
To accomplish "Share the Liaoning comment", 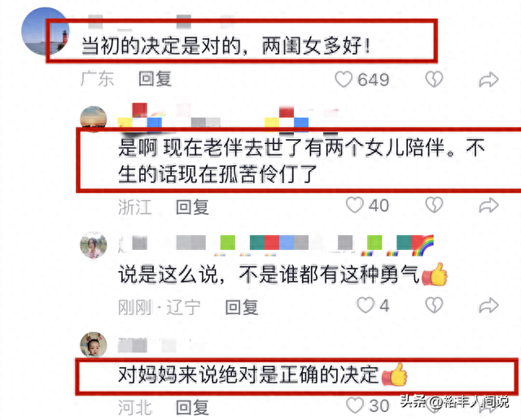I will pyautogui.click(x=488, y=306).
